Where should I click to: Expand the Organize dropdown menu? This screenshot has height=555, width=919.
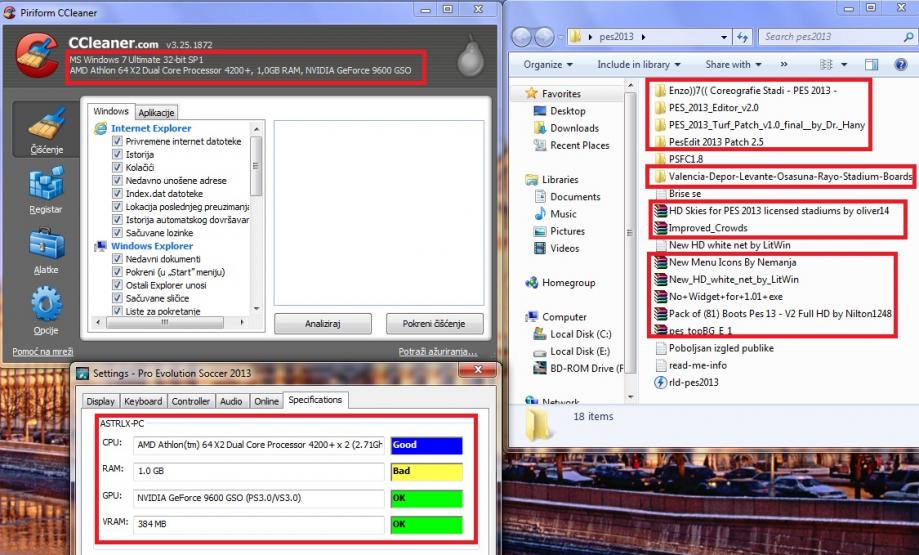point(547,64)
